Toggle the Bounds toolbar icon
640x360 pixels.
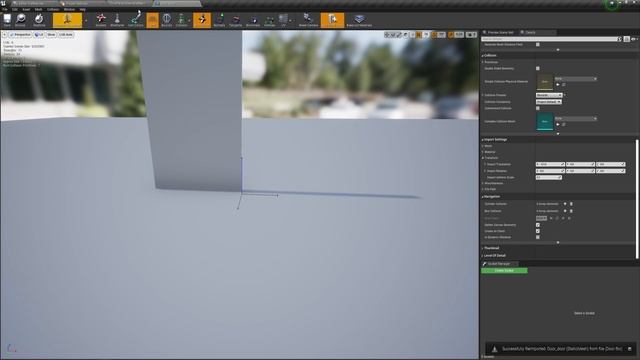click(x=167, y=20)
